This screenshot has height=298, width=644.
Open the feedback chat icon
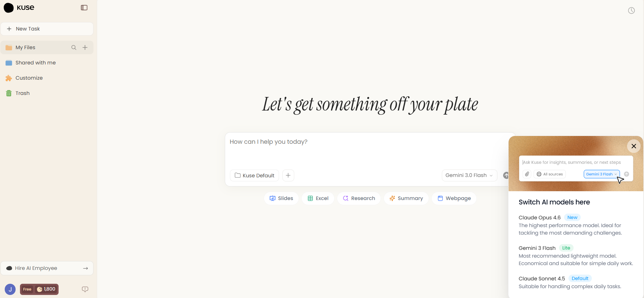(x=85, y=289)
